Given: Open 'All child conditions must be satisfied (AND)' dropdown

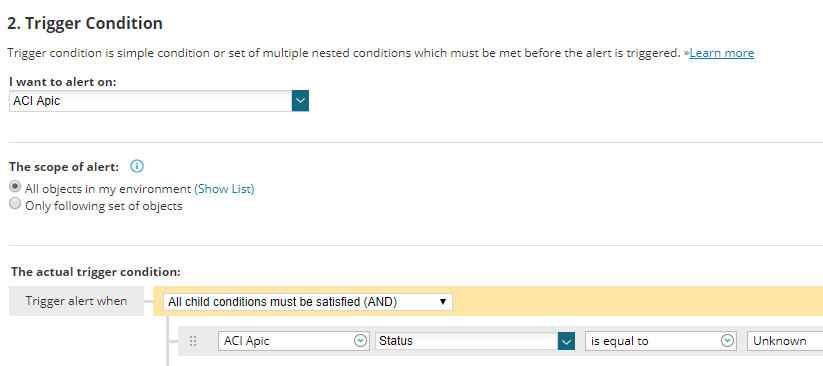Looking at the screenshot, I should 308,302.
